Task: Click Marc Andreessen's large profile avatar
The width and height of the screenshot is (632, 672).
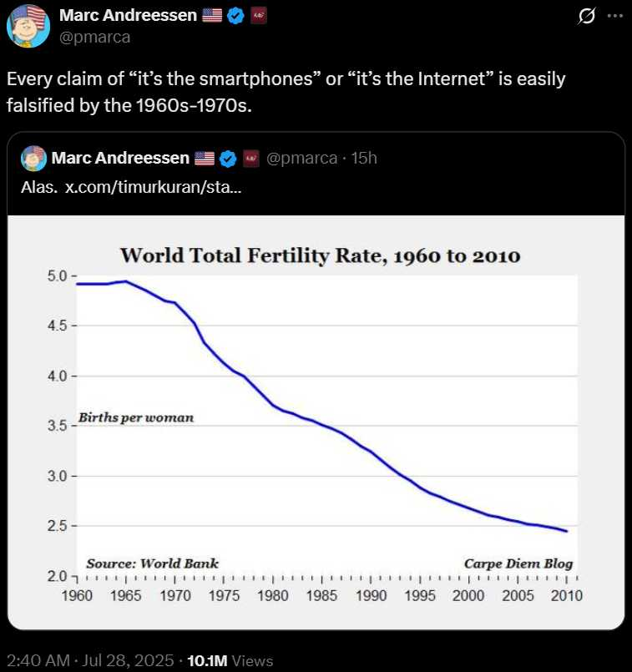Action: pos(28,26)
